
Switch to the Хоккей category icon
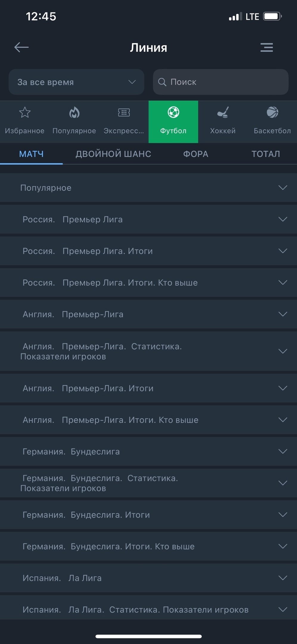[x=223, y=113]
